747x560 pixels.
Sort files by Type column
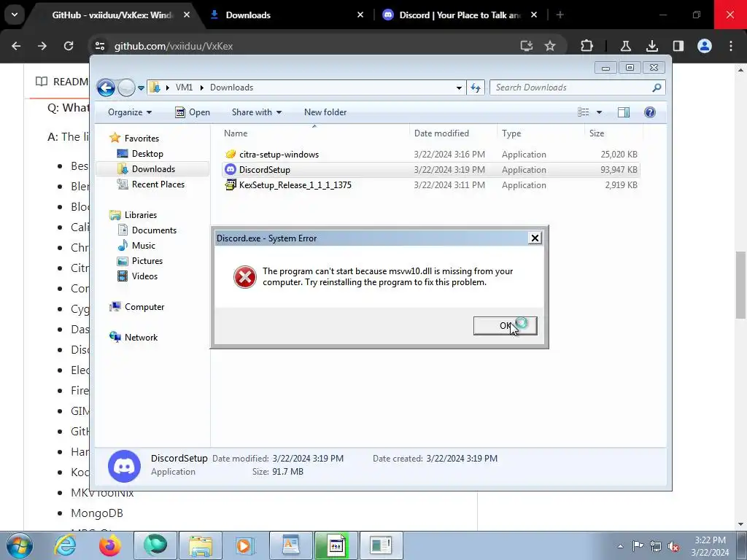541,133
